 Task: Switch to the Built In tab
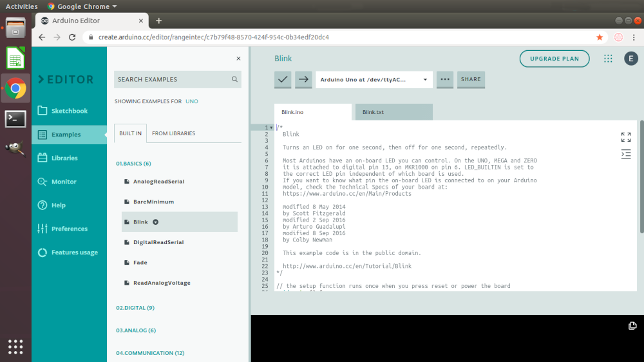[x=130, y=133]
